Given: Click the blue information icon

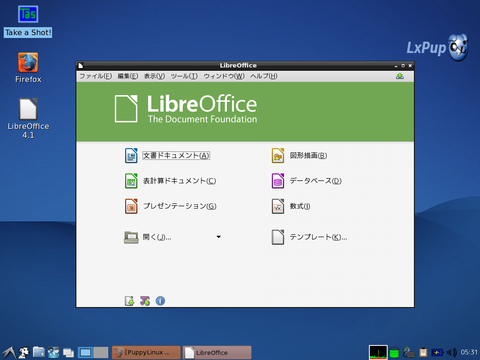Looking at the screenshot, I should (160, 301).
